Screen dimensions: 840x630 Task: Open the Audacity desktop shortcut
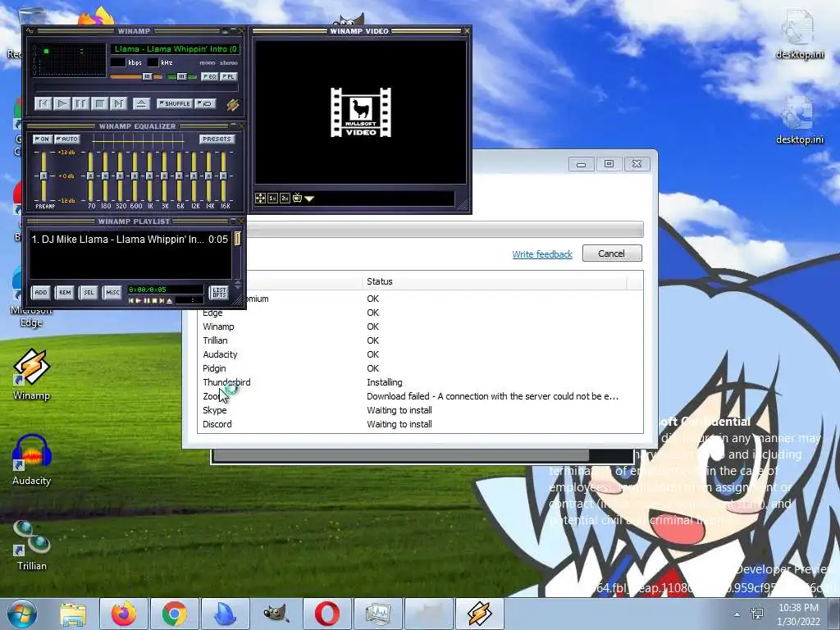32,459
